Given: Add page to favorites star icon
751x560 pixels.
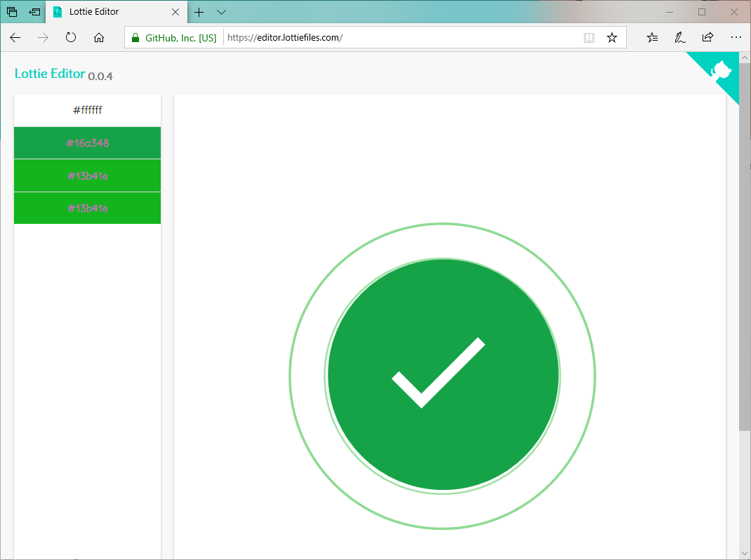Looking at the screenshot, I should click(611, 38).
